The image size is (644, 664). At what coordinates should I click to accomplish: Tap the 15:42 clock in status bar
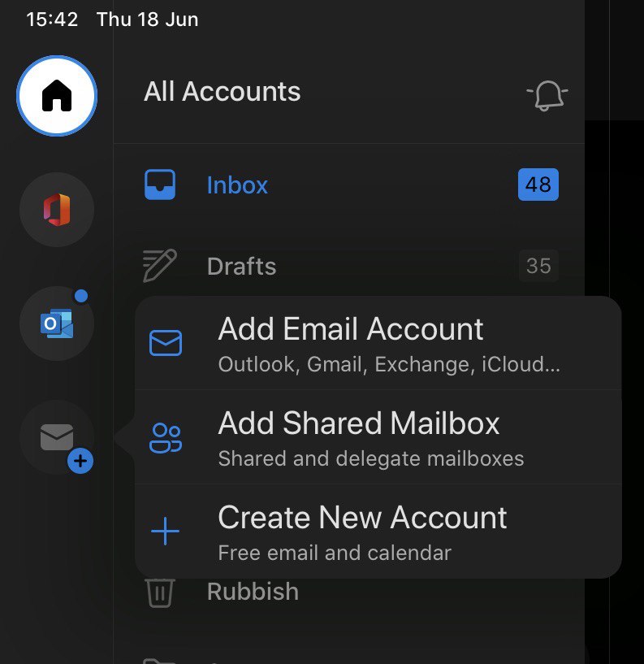[x=52, y=20]
